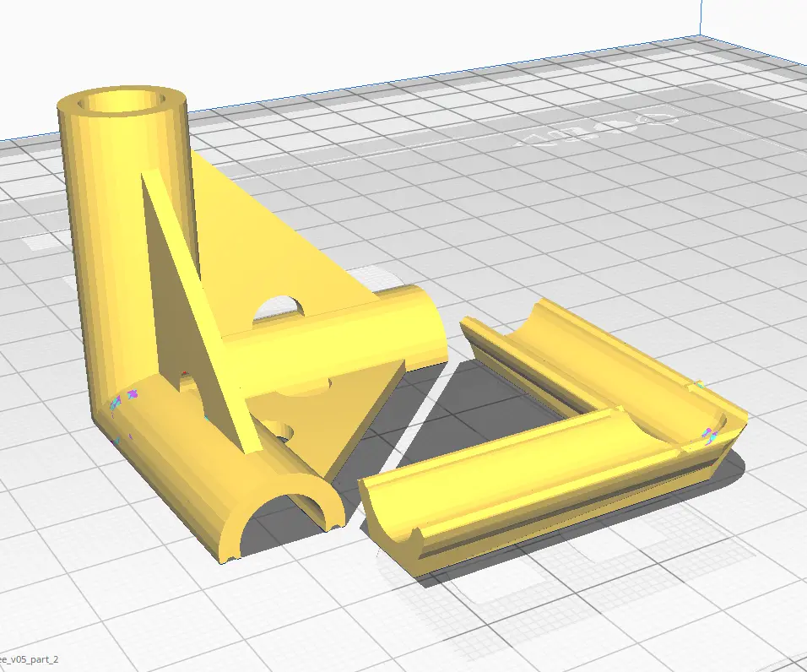Click the blue vertical build-volume edge line
The height and width of the screenshot is (672, 807).
[700, 17]
